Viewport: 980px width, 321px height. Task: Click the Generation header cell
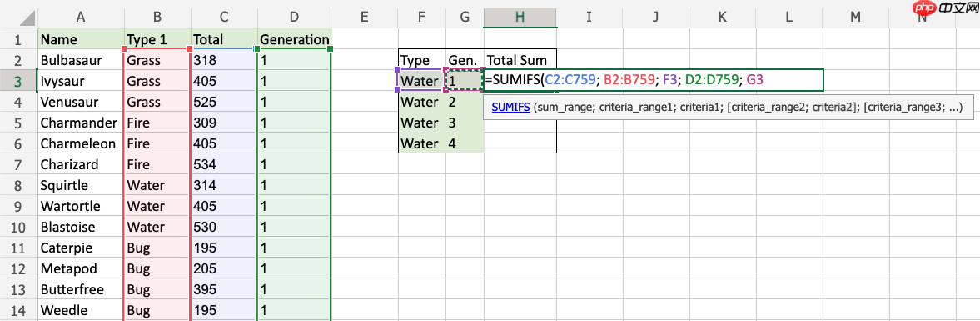coord(295,39)
